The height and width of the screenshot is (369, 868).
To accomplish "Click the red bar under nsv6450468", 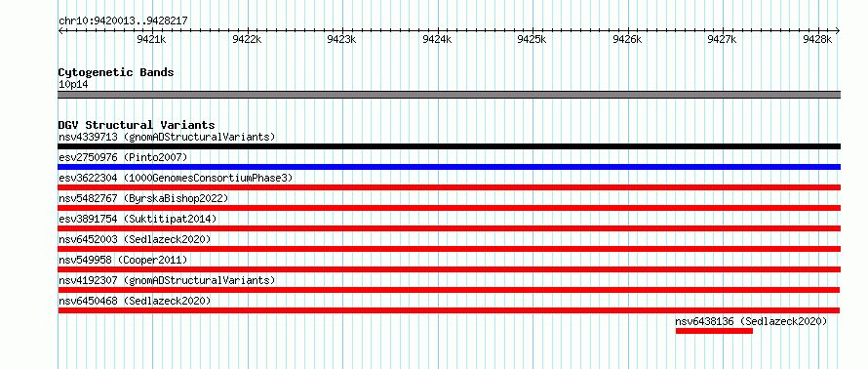I will click(x=449, y=310).
